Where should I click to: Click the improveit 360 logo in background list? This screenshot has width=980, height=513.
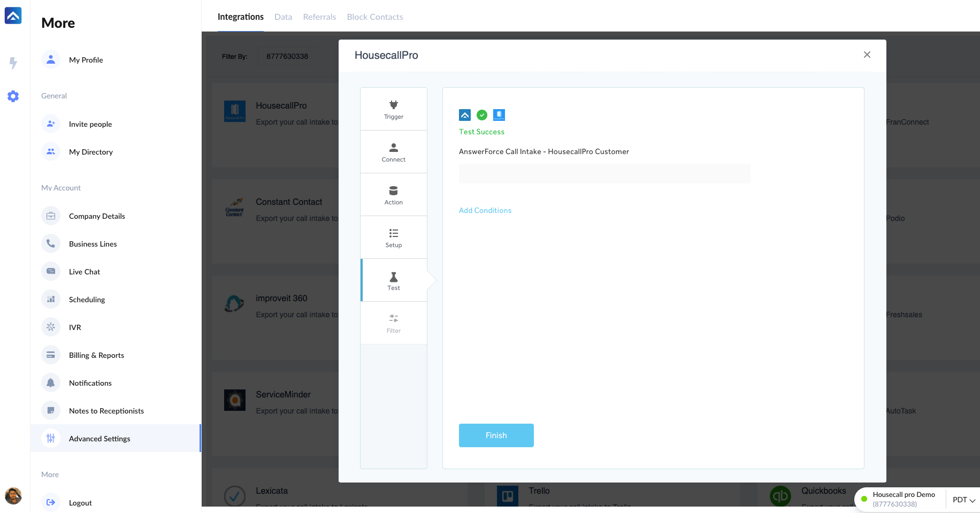[235, 304]
